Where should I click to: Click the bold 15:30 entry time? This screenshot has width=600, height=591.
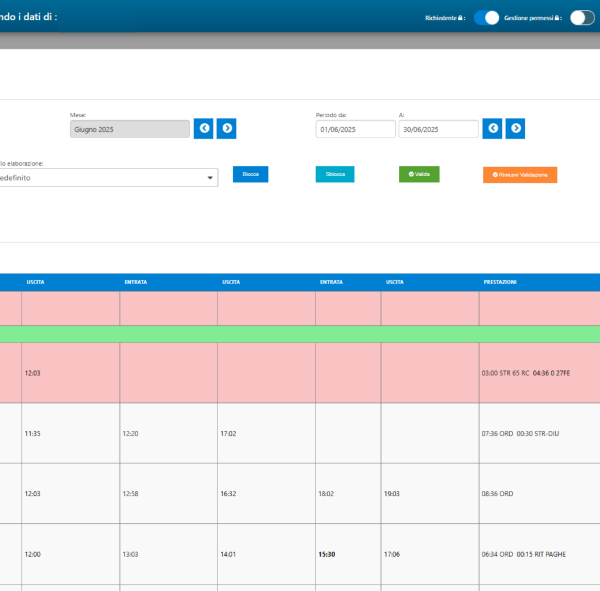tap(327, 554)
